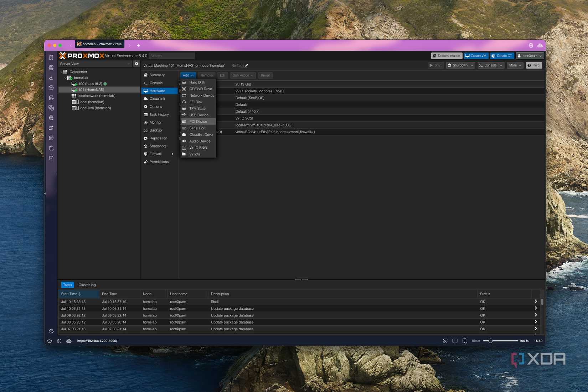Pick Audio Device from the dropdown list
Image resolution: width=588 pixels, height=392 pixels.
(x=198, y=141)
